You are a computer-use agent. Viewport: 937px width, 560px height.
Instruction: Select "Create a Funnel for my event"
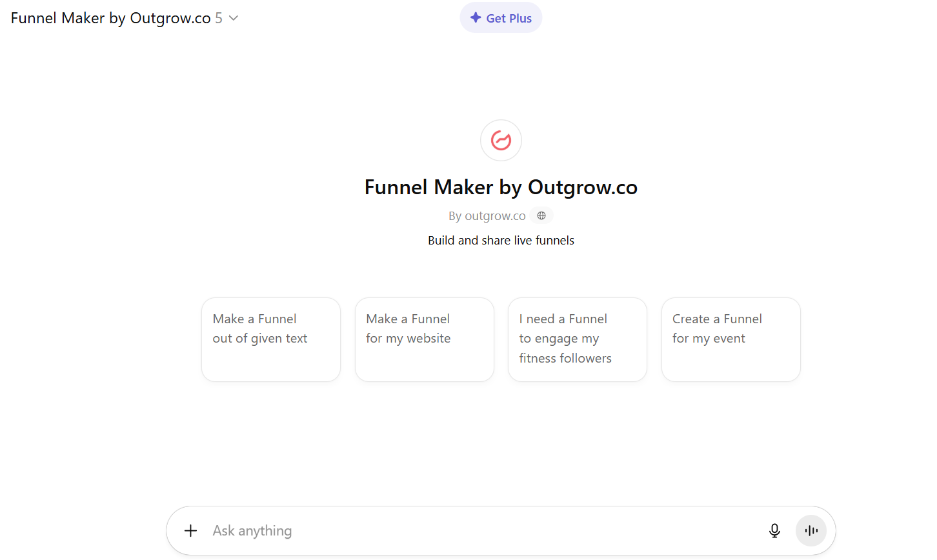tap(731, 339)
